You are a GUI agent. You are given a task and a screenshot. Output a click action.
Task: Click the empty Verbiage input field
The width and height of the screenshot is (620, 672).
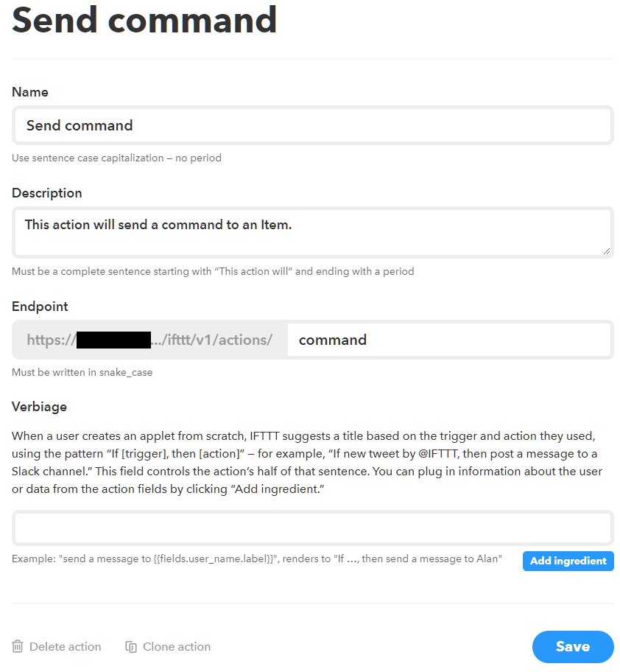(313, 528)
